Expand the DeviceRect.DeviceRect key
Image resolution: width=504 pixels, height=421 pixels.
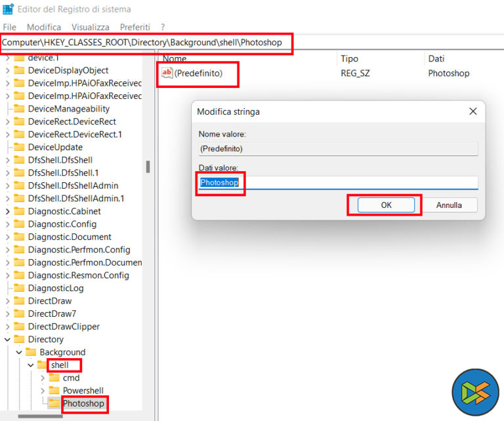click(x=7, y=122)
